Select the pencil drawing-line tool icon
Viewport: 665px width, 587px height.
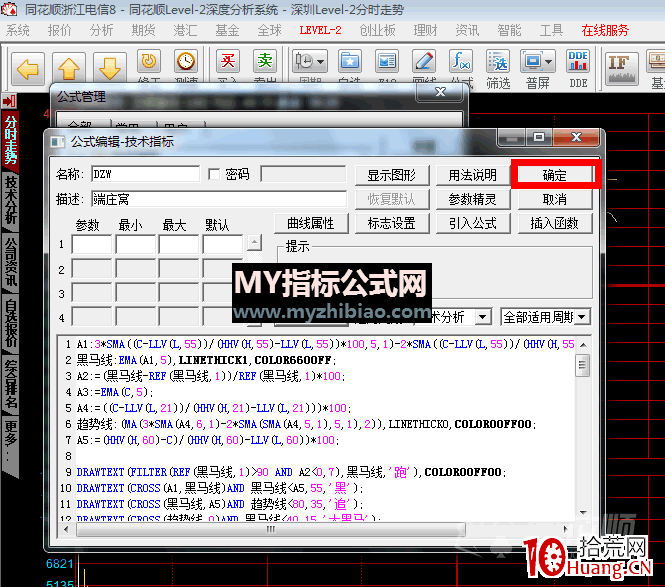coord(424,62)
